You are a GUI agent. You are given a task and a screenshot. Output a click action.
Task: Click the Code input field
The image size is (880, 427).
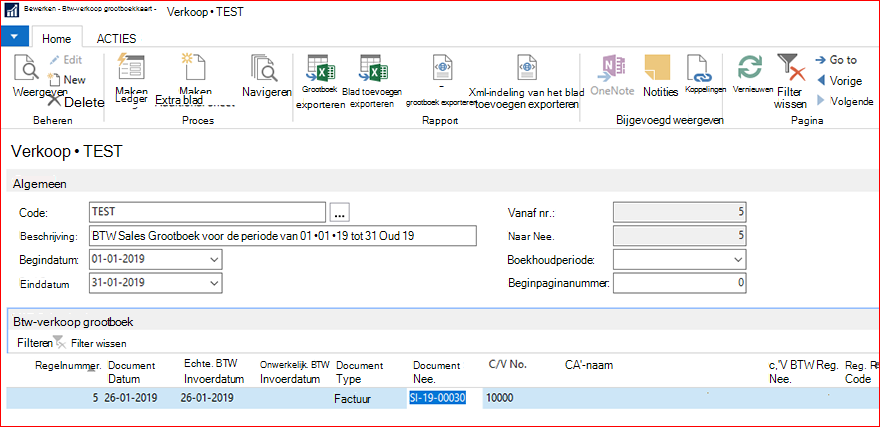pos(207,212)
